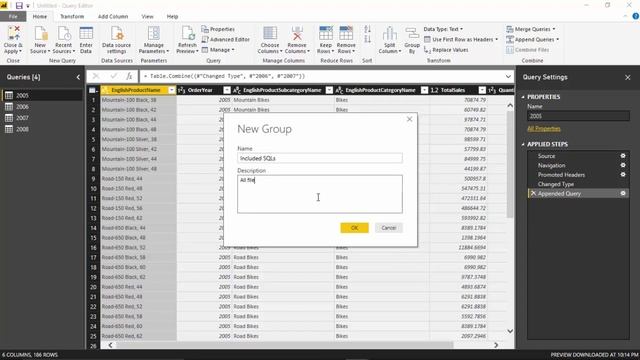Image resolution: width=640 pixels, height=360 pixels.
Task: Select the 2006 query
Action: pyautogui.click(x=41, y=107)
